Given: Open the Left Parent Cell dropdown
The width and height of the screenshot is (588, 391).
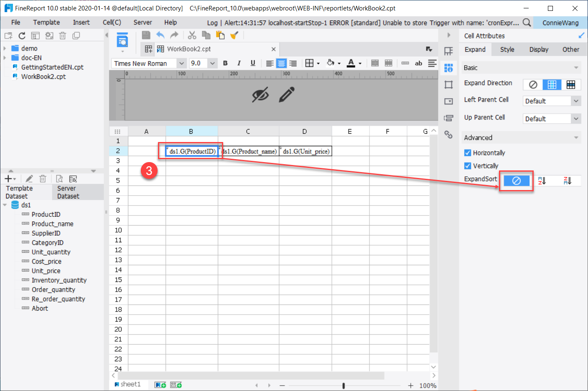Looking at the screenshot, I should pyautogui.click(x=576, y=101).
